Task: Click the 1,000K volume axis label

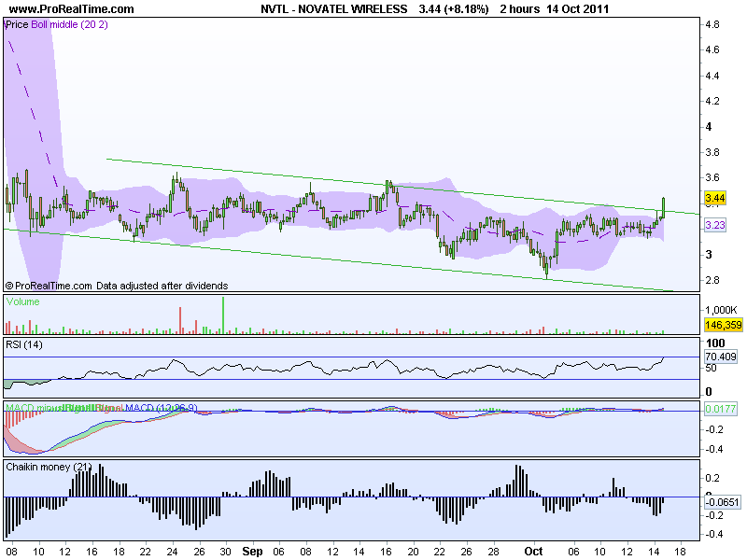Action: (x=721, y=310)
